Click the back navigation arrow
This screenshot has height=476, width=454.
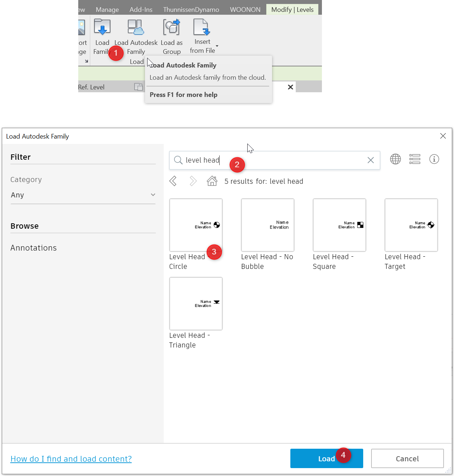[173, 181]
